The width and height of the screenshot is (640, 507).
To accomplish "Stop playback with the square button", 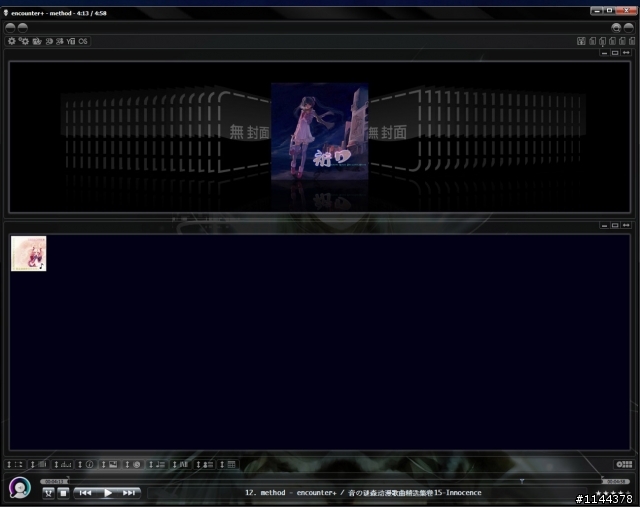I will click(63, 493).
